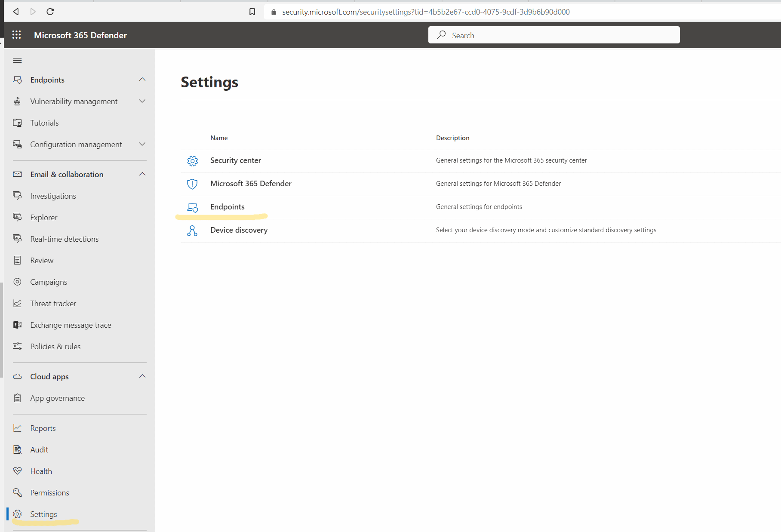Image resolution: width=781 pixels, height=532 pixels.
Task: Click the Microsoft 365 Defender shield icon
Action: pos(192,184)
